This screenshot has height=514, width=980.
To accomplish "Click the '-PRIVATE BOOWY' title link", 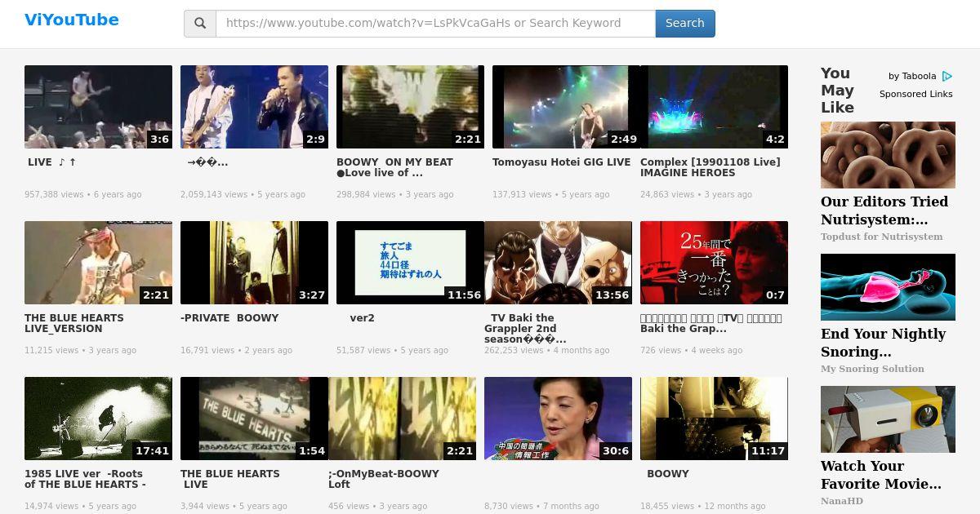I will coord(229,318).
